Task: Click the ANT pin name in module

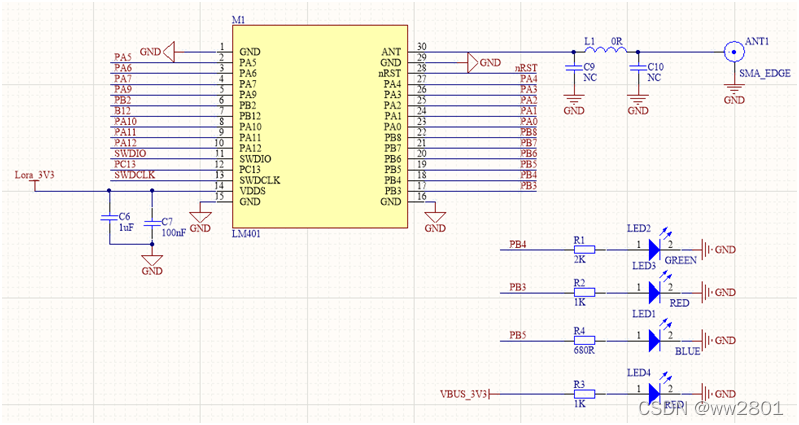Action: (x=391, y=52)
